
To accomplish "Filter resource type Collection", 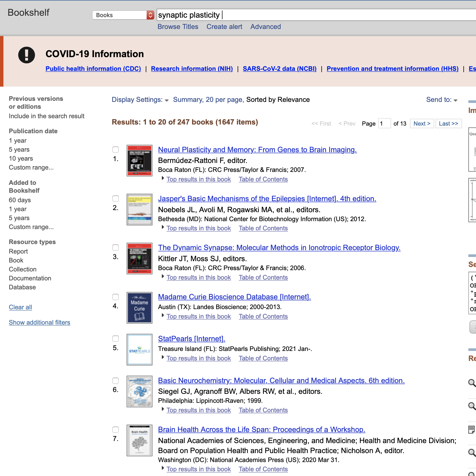I will pyautogui.click(x=23, y=269).
